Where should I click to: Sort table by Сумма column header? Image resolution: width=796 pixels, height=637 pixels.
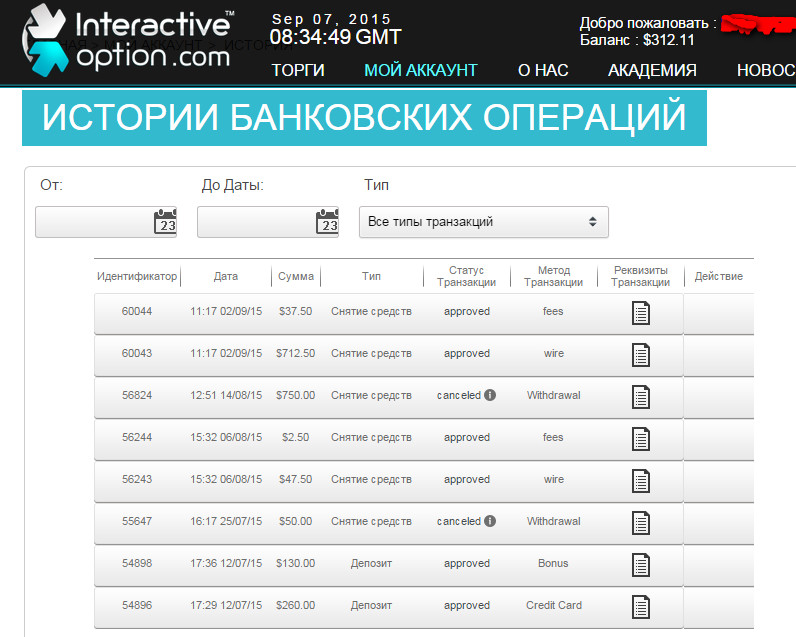click(x=296, y=277)
